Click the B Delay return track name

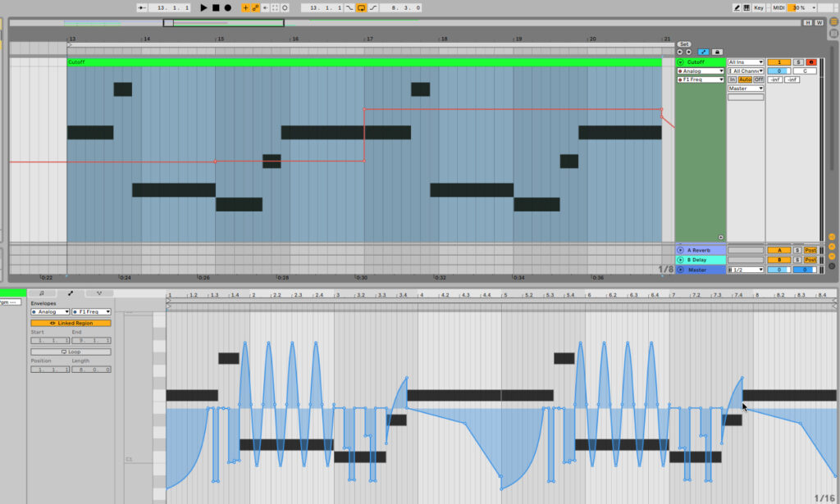point(699,260)
